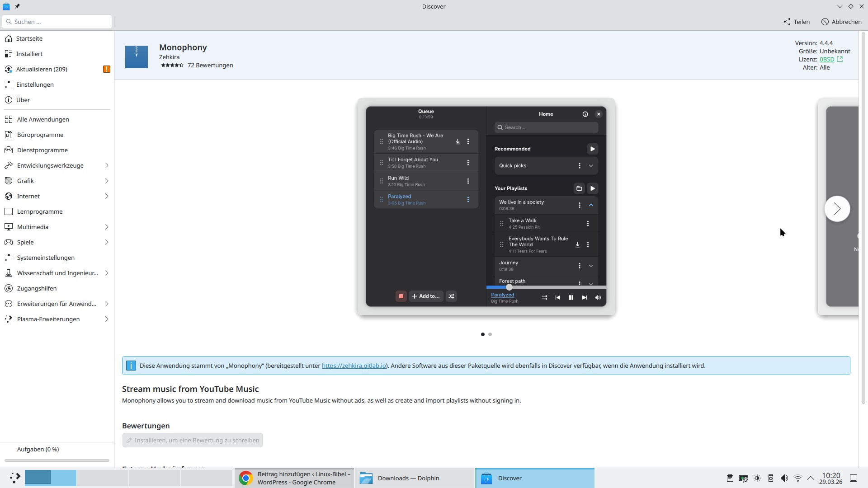This screenshot has height=488, width=868.
Task: Open the Startseite home page
Action: click(x=29, y=38)
